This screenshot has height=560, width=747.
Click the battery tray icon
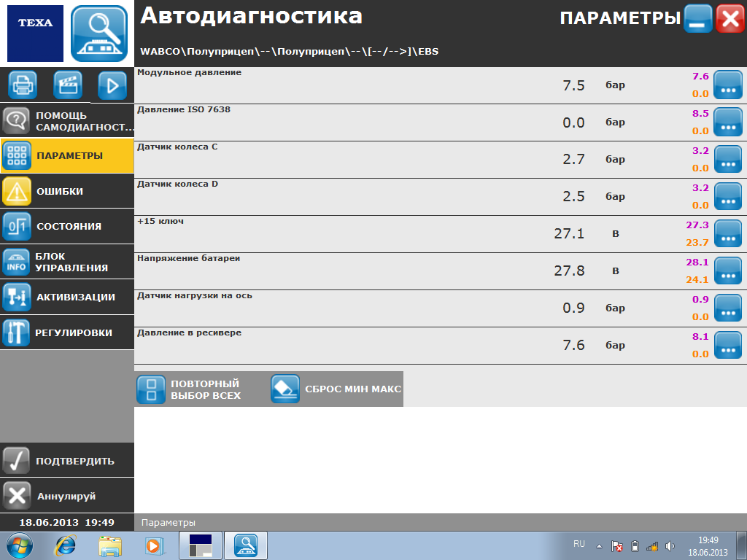click(635, 546)
